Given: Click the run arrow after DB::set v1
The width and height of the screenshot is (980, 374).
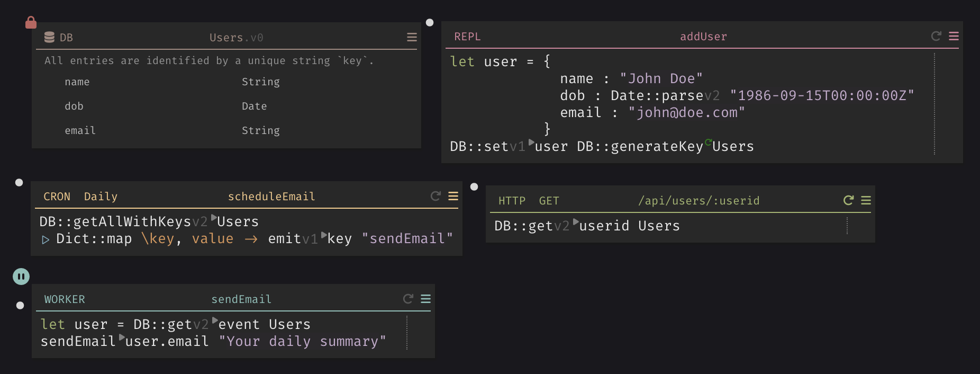Looking at the screenshot, I should pos(531,142).
